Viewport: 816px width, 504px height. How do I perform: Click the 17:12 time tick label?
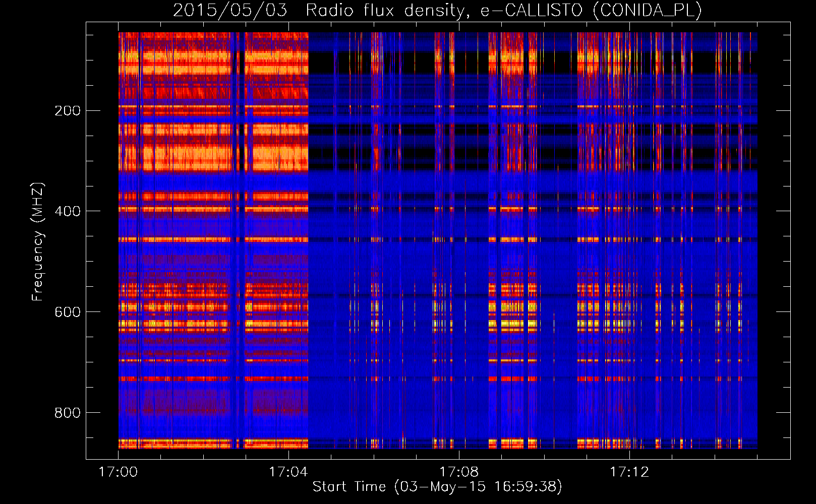pos(629,472)
